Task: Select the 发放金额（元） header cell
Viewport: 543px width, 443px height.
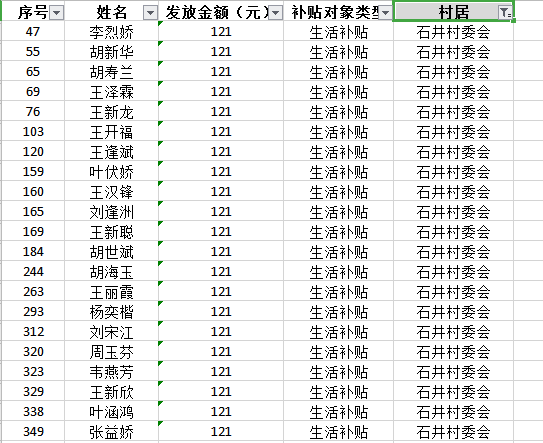Action: [221, 11]
